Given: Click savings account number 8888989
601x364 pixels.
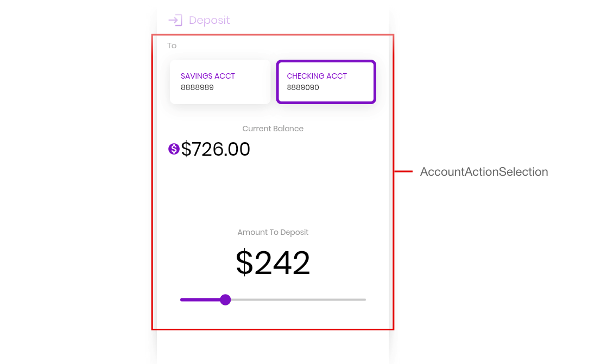Looking at the screenshot, I should pyautogui.click(x=198, y=87).
